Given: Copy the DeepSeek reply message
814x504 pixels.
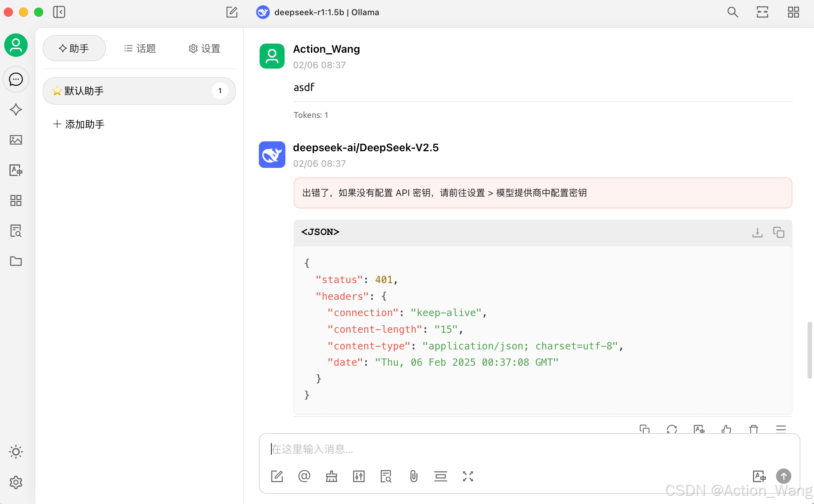Looking at the screenshot, I should tap(645, 429).
